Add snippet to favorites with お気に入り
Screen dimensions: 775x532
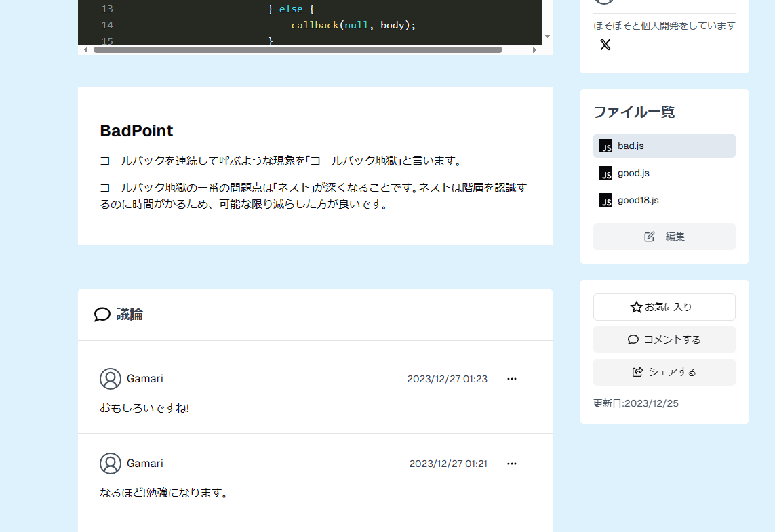[x=664, y=307]
